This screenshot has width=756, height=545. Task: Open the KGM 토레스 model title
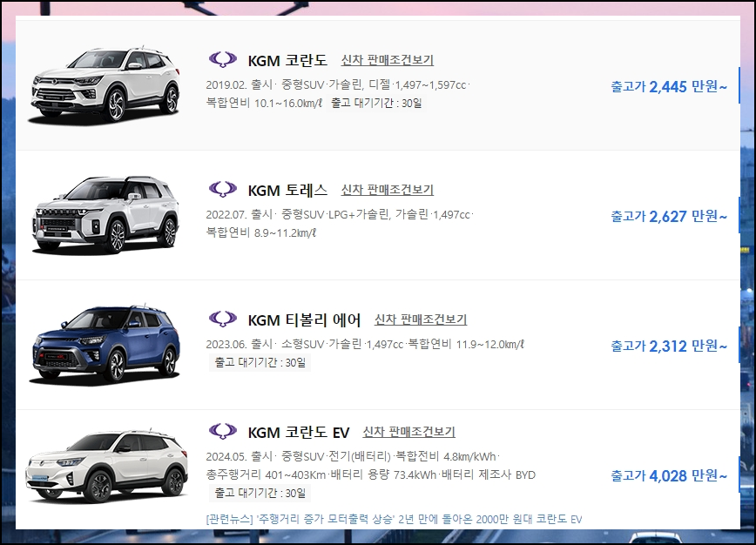click(x=287, y=191)
